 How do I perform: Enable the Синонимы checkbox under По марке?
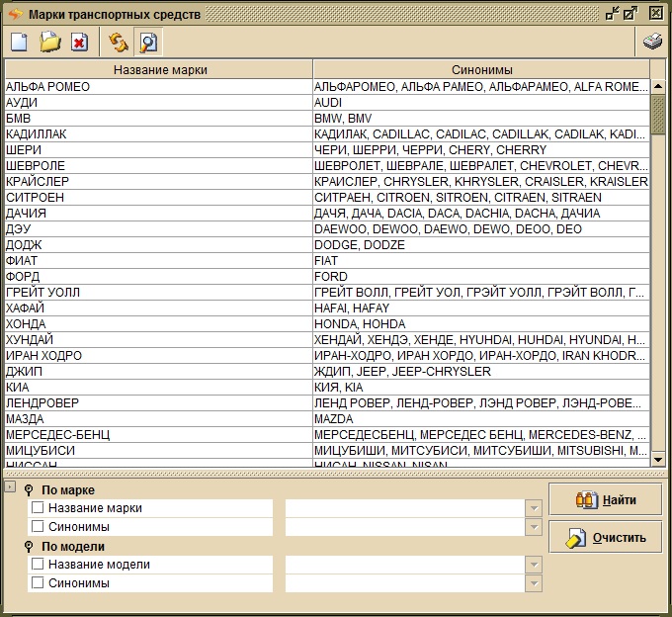(38, 526)
